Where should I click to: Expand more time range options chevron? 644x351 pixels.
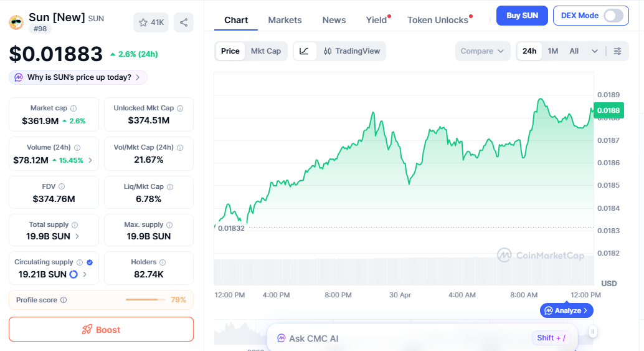tap(594, 51)
